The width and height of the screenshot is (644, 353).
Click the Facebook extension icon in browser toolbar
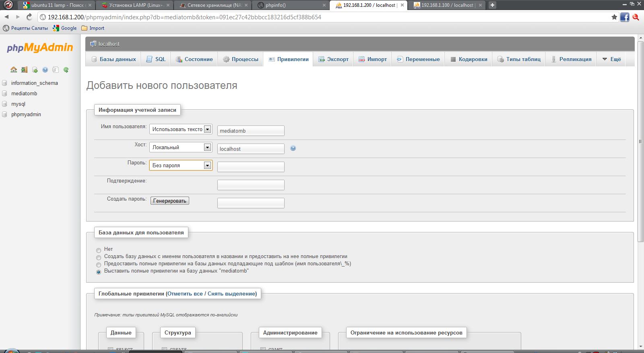pos(625,17)
